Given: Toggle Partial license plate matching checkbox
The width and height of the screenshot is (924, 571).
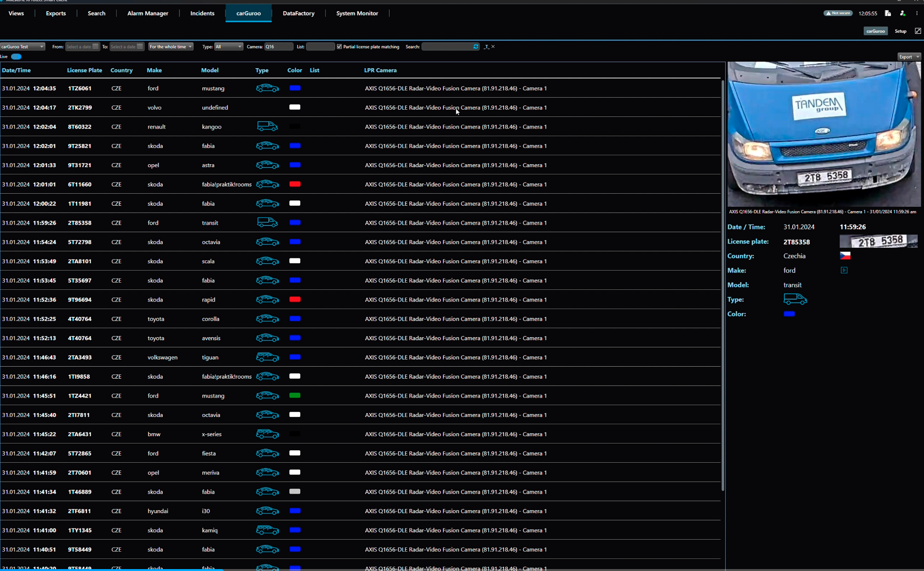Looking at the screenshot, I should click(x=339, y=46).
